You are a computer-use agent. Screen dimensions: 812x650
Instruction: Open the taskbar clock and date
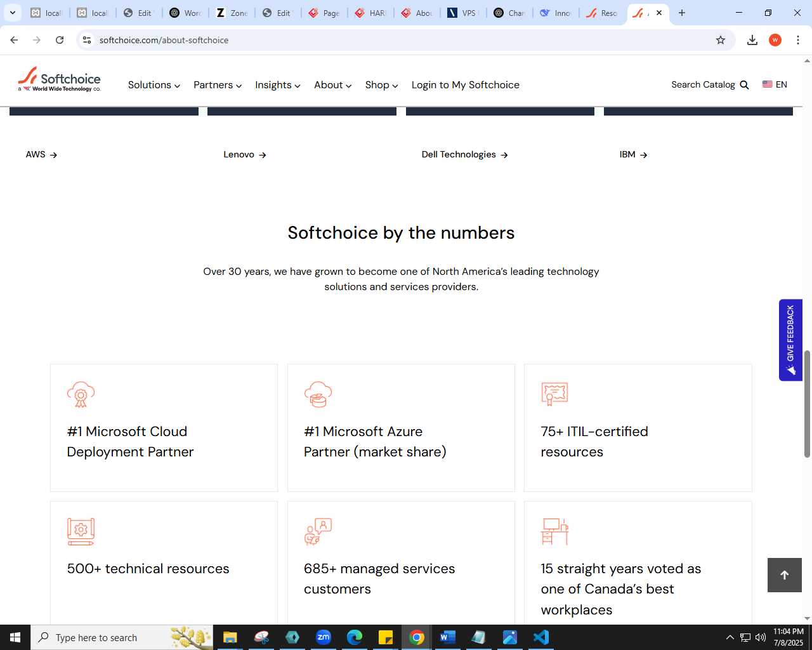coord(789,637)
